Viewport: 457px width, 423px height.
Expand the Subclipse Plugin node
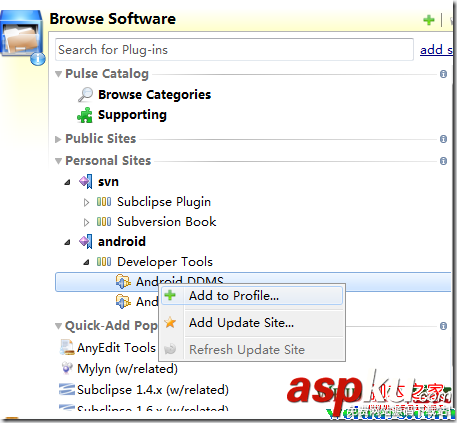point(86,202)
